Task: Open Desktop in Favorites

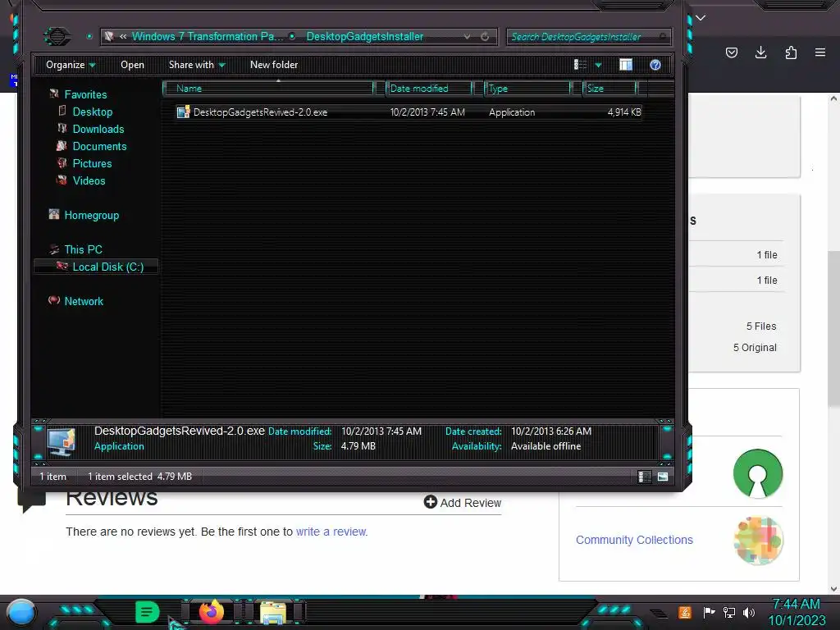Action: [93, 112]
